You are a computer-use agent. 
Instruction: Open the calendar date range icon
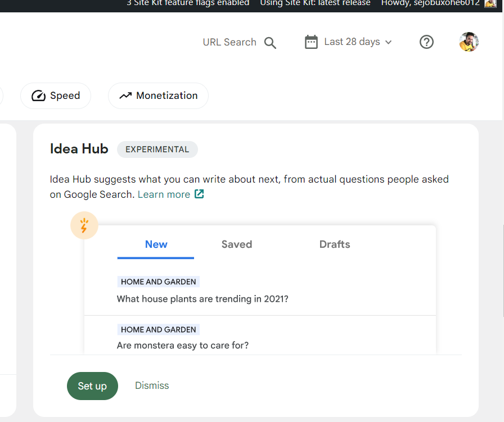[311, 42]
